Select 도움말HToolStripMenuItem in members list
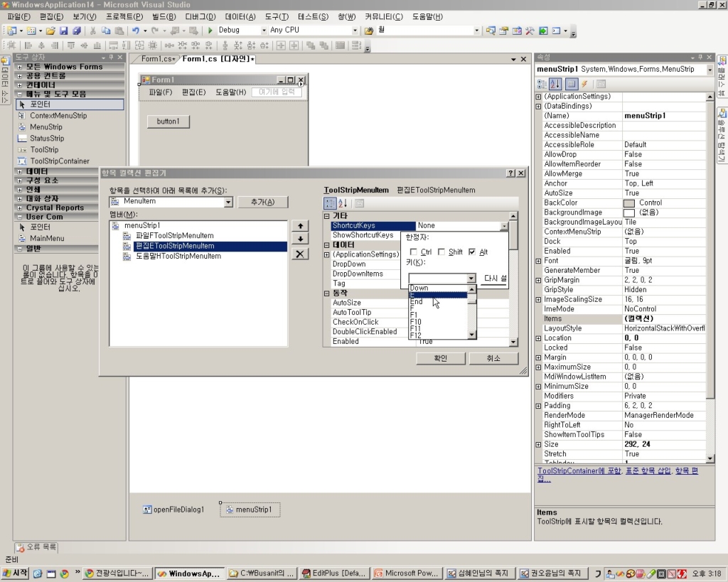 pos(178,257)
